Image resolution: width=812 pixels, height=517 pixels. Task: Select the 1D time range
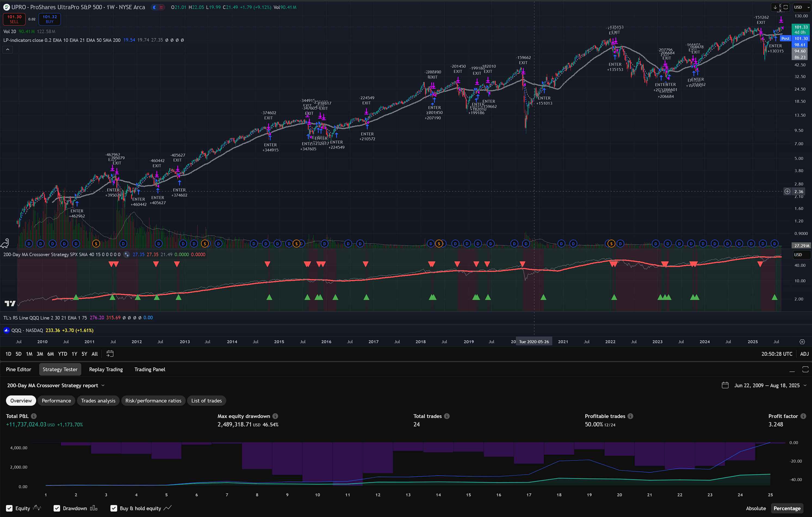[8, 354]
